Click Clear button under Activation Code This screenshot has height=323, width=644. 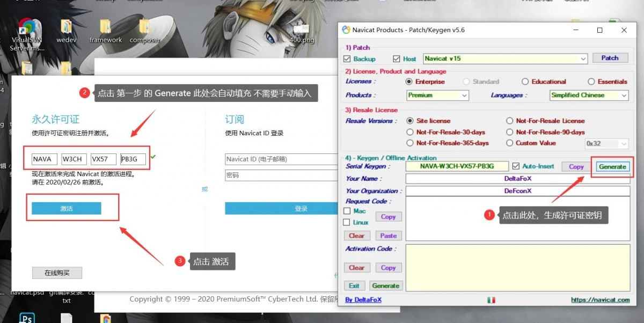(356, 268)
